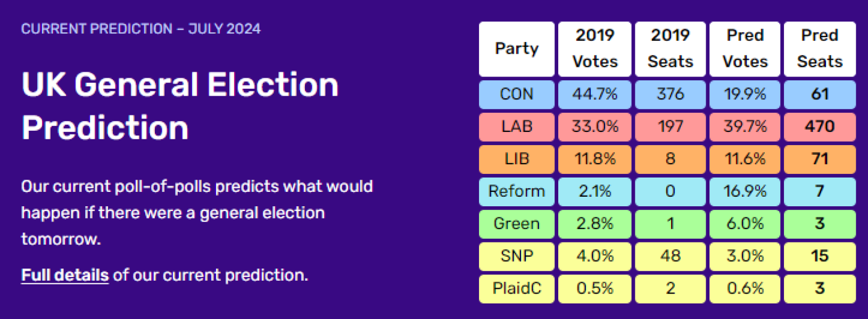The width and height of the screenshot is (868, 319).
Task: Click the PlaidC party cell
Action: tap(516, 289)
